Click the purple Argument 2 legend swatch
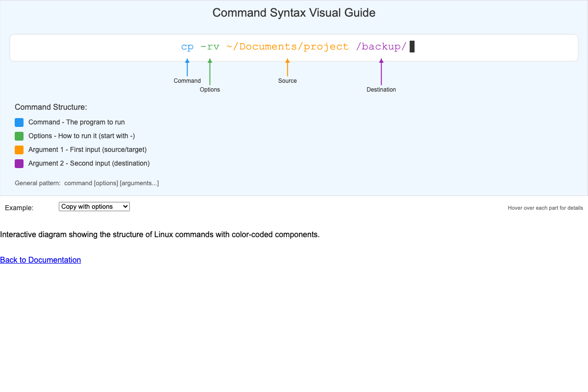The height and width of the screenshot is (392, 588). [x=19, y=163]
